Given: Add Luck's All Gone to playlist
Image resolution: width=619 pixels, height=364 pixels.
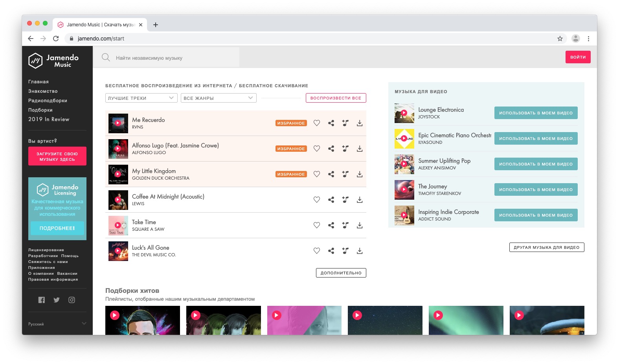Looking at the screenshot, I should [345, 251].
